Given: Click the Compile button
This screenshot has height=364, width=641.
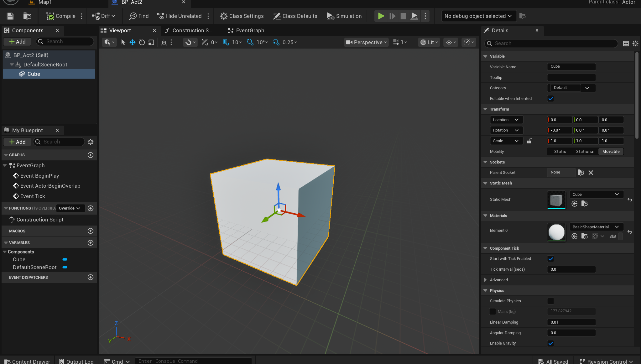Looking at the screenshot, I should click(61, 16).
